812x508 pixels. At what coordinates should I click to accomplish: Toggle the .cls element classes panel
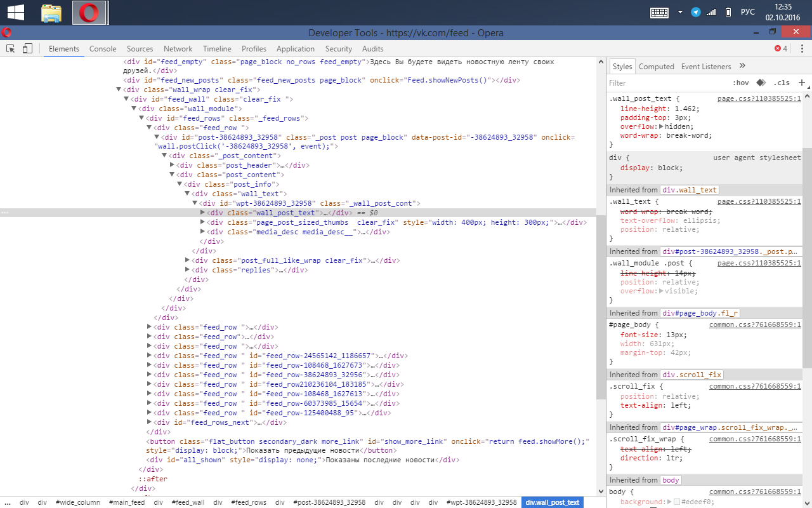(782, 83)
